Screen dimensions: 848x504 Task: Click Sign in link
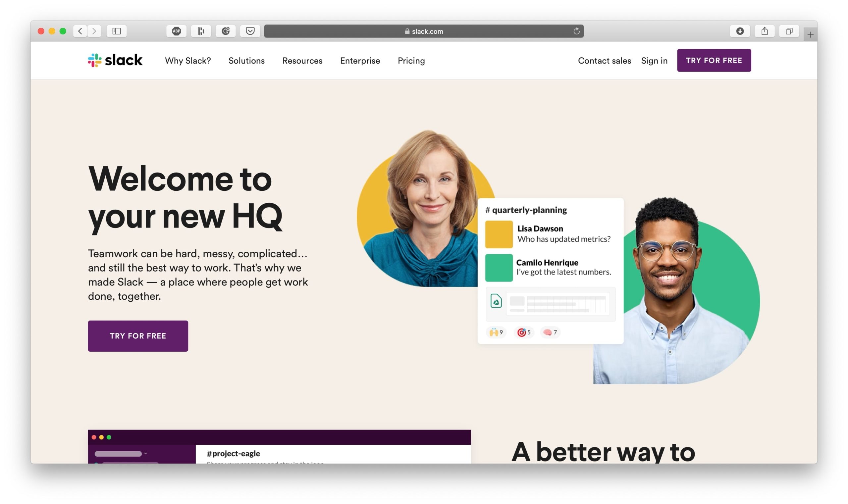[654, 61]
